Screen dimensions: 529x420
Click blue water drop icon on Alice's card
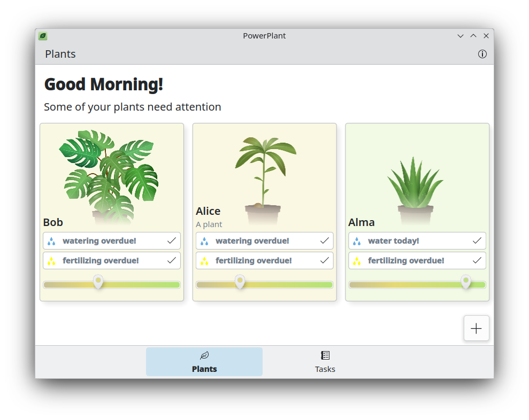click(x=204, y=241)
